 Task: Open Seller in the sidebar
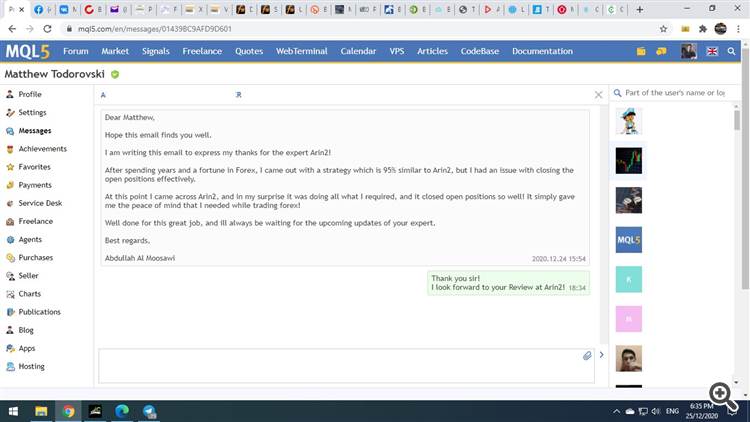(22, 276)
